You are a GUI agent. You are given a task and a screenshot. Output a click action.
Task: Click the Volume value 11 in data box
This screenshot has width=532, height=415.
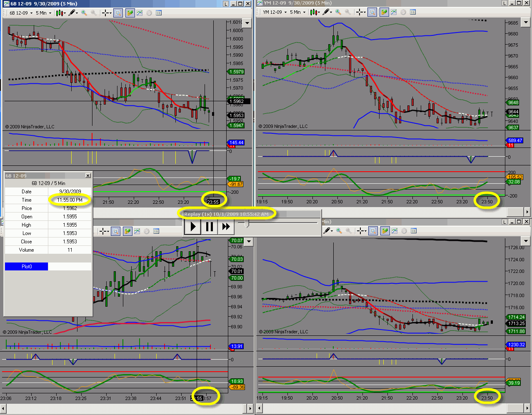(x=70, y=250)
